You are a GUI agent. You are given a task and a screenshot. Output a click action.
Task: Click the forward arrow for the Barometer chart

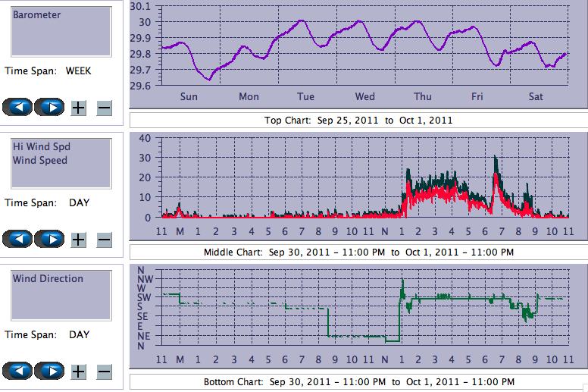pos(49,107)
